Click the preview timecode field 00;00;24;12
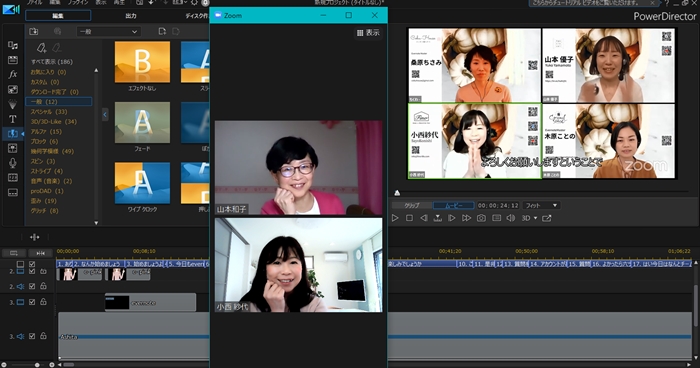The height and width of the screenshot is (368, 700). click(498, 205)
